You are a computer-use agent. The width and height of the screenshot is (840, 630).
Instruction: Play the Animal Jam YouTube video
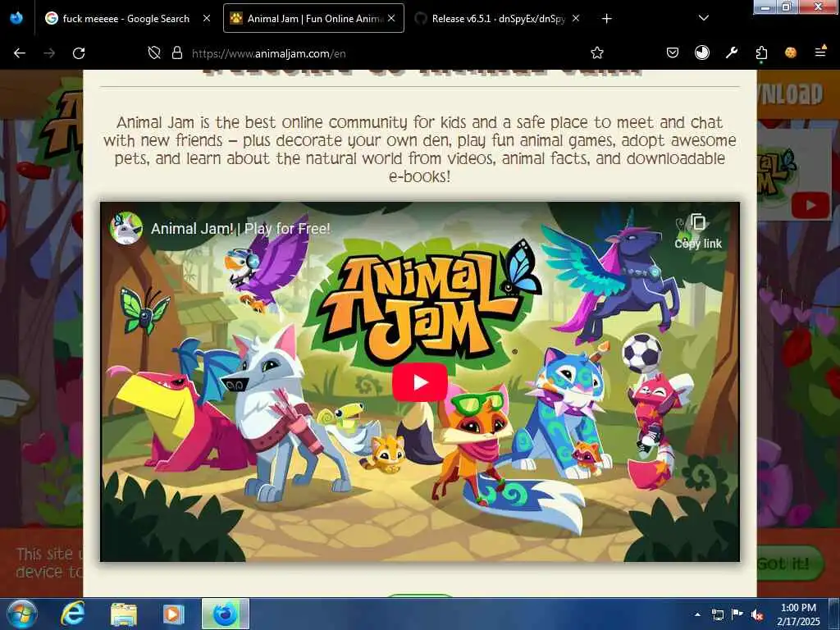pyautogui.click(x=420, y=382)
